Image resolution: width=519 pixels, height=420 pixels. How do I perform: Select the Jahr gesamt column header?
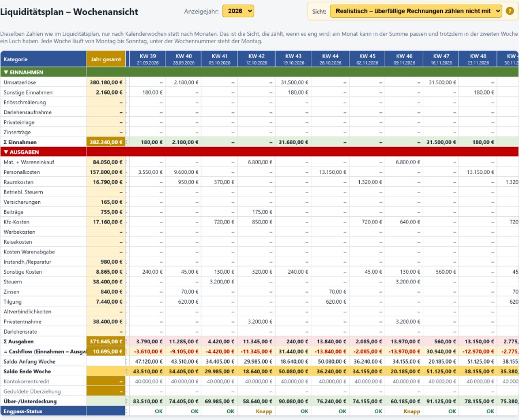(x=106, y=59)
